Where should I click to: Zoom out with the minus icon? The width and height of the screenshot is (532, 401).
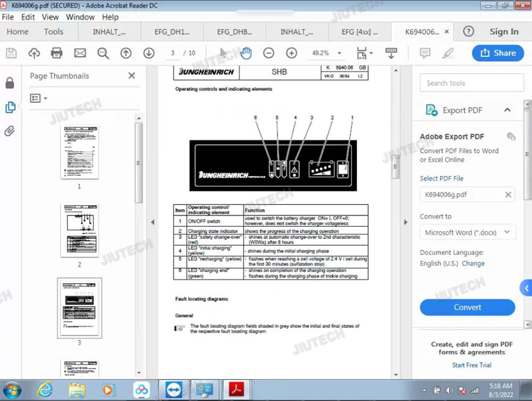[268, 53]
